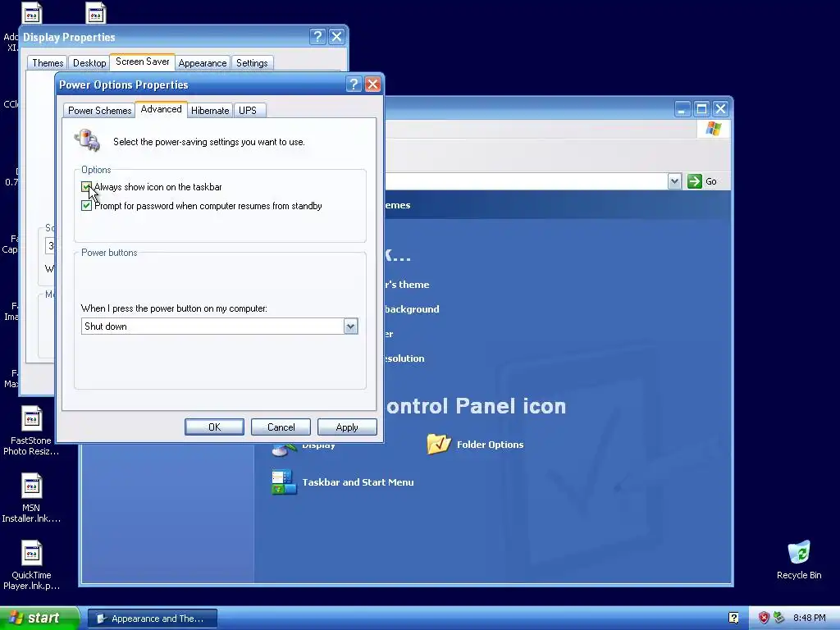Click Taskbar and Start Menu icon
Image resolution: width=840 pixels, height=630 pixels.
283,482
